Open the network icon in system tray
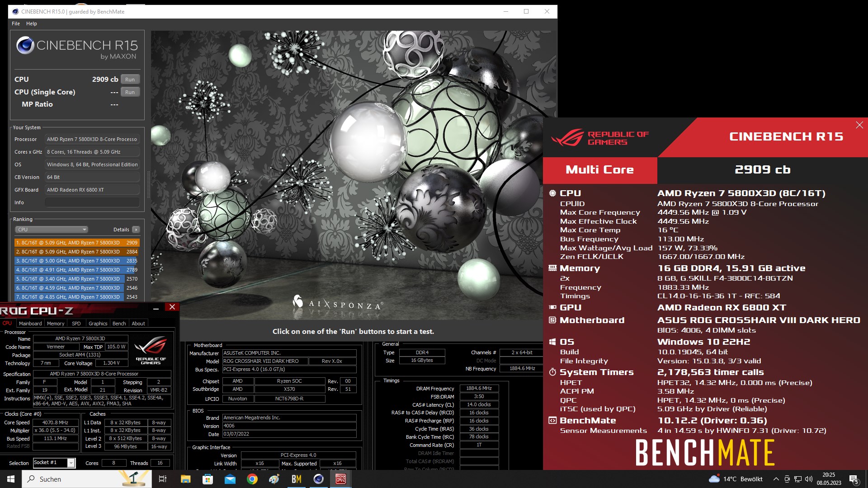This screenshot has width=868, height=488. (798, 479)
